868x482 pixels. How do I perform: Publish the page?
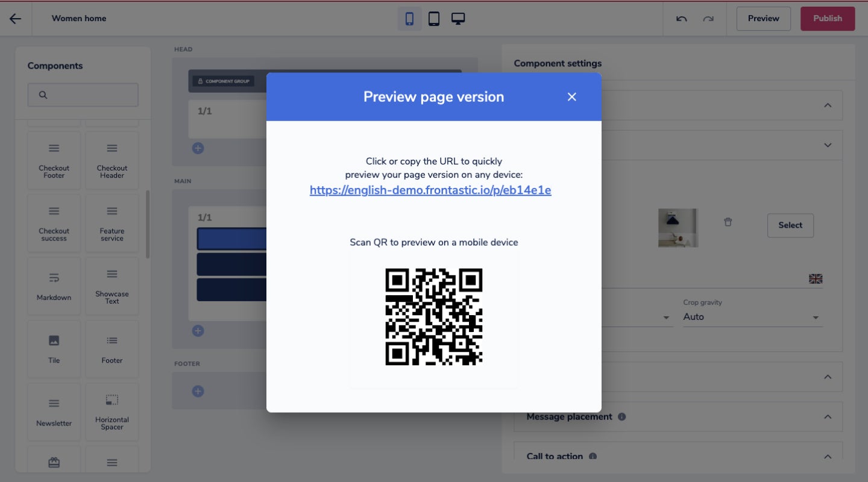pos(828,19)
